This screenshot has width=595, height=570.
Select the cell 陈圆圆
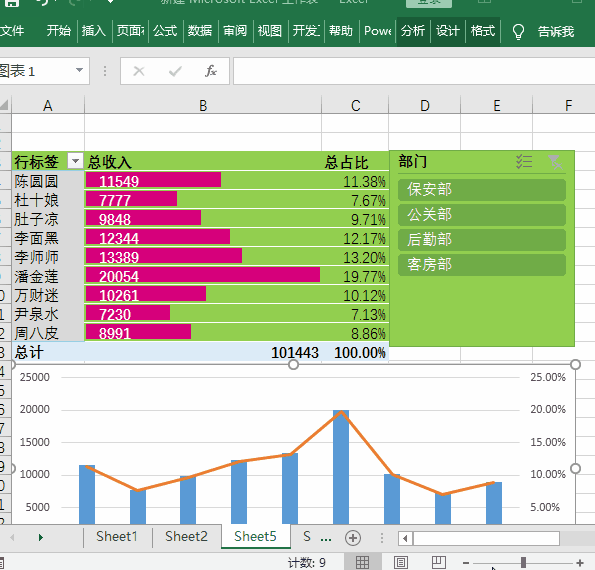click(x=48, y=181)
